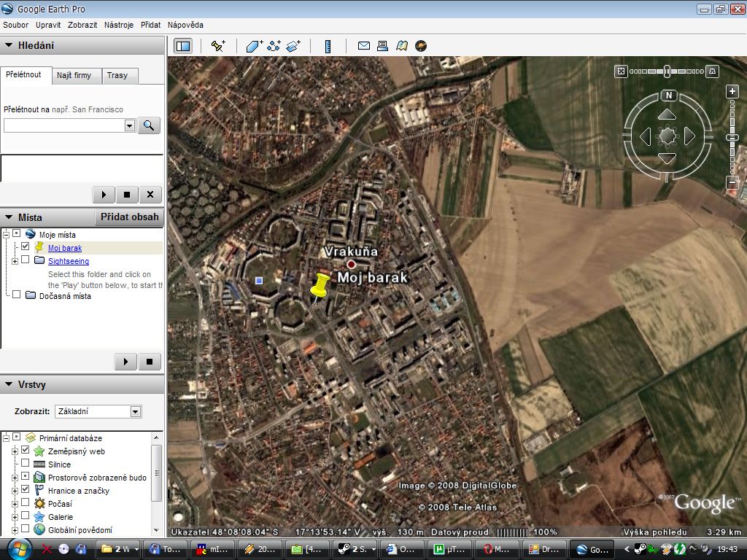Open the Add Image Overlay tool
The width and height of the screenshot is (747, 560).
point(293,46)
